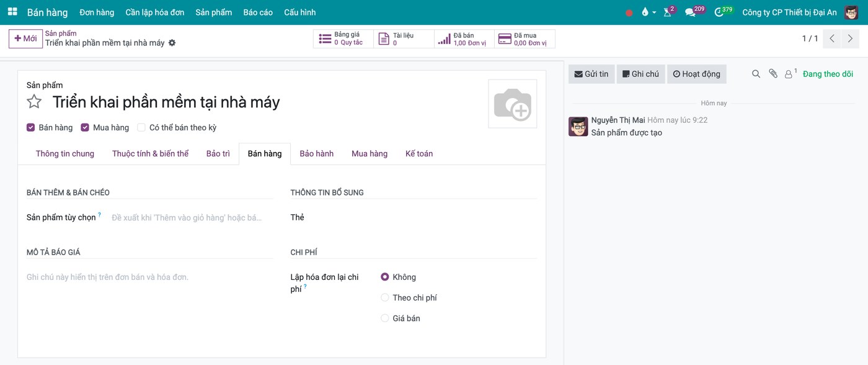
Task: Open the Thẻ tags selection field
Action: coord(459,218)
